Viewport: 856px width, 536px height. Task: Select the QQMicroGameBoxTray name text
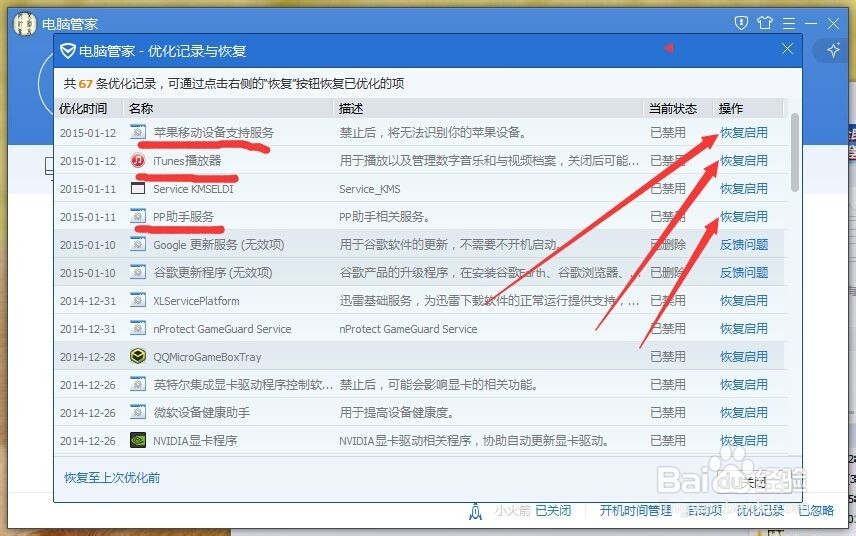(x=207, y=357)
